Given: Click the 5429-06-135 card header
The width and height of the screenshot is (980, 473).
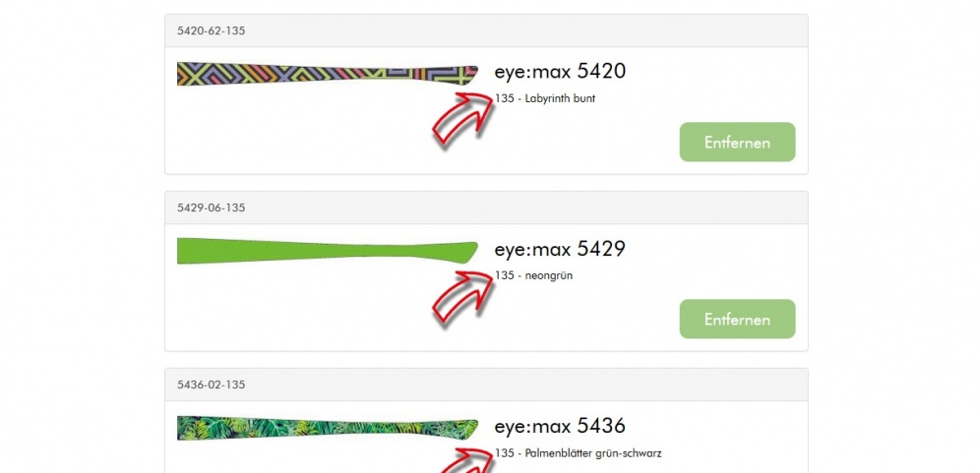Looking at the screenshot, I should point(486,207).
